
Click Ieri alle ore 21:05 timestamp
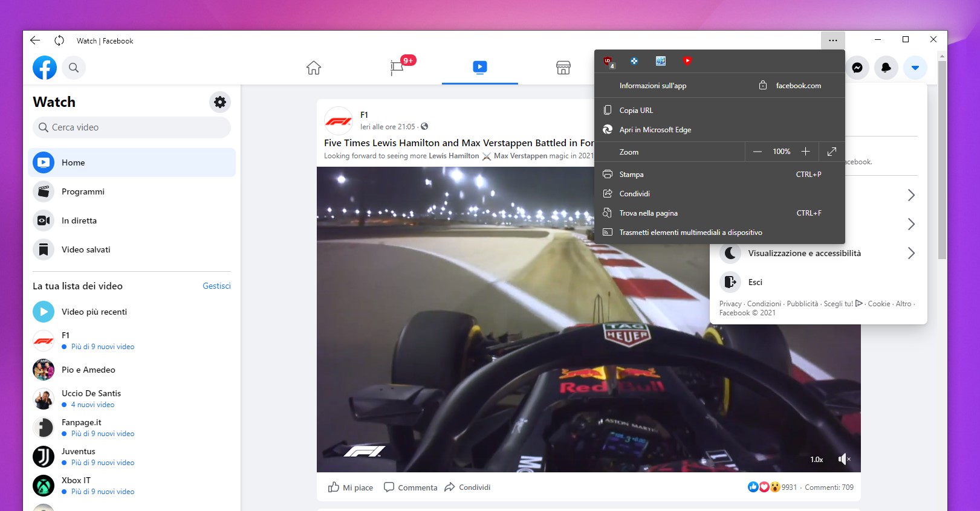pyautogui.click(x=388, y=127)
